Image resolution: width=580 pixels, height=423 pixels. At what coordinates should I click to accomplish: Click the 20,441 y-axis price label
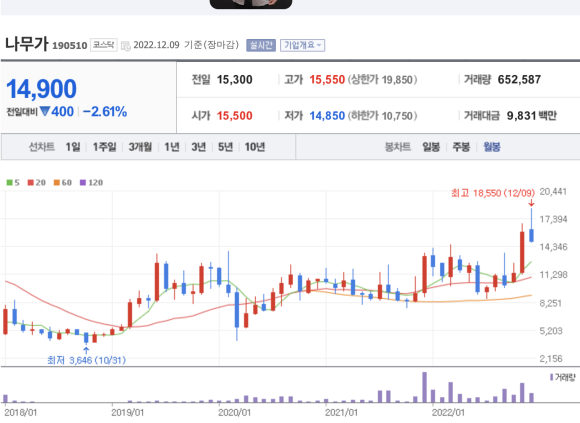click(x=553, y=192)
